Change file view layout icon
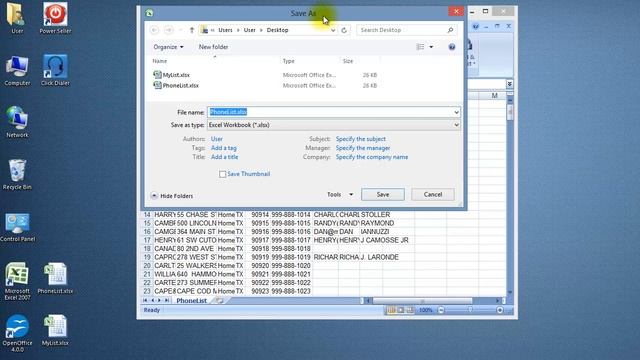This screenshot has width=640, height=360. pos(420,47)
